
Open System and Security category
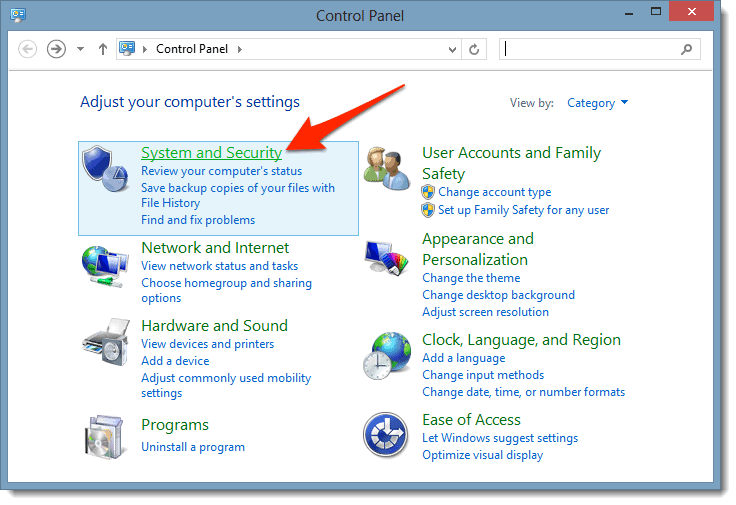(212, 153)
